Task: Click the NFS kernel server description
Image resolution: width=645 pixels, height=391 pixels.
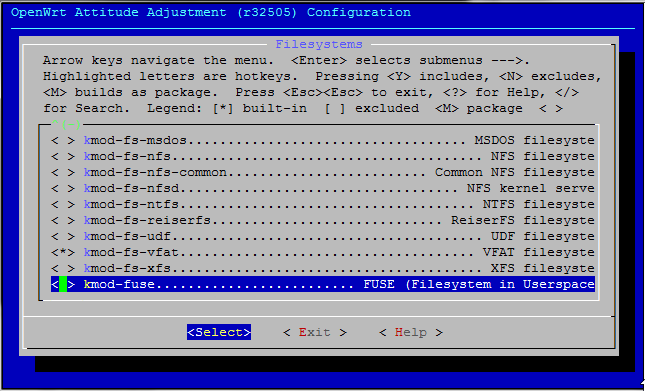Action: point(531,189)
